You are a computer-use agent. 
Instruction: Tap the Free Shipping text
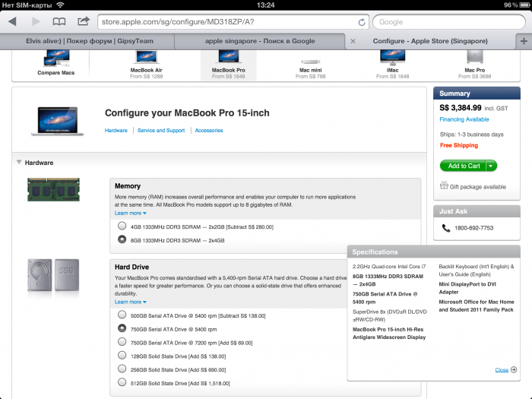pos(459,145)
